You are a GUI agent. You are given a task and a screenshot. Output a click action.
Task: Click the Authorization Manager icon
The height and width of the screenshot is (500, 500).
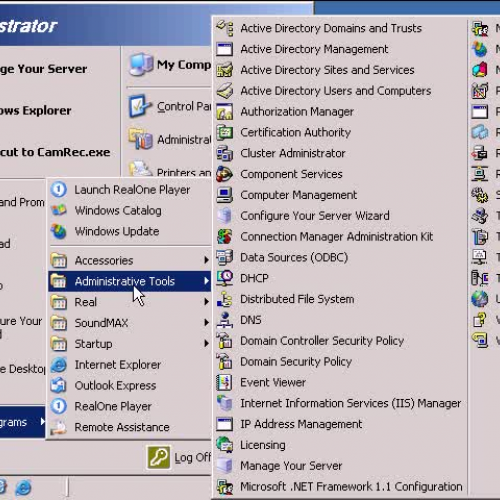coord(225,112)
